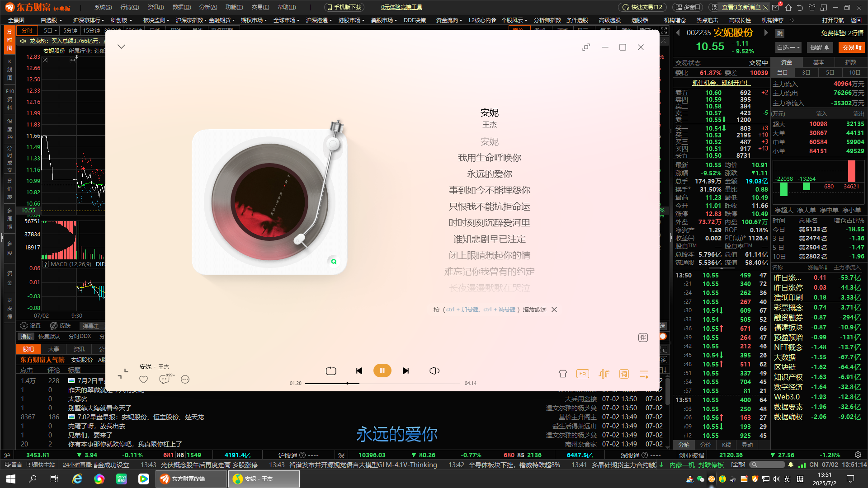Image resolution: width=868 pixels, height=488 pixels.
Task: Click the search icon on turntable
Action: [x=334, y=261]
